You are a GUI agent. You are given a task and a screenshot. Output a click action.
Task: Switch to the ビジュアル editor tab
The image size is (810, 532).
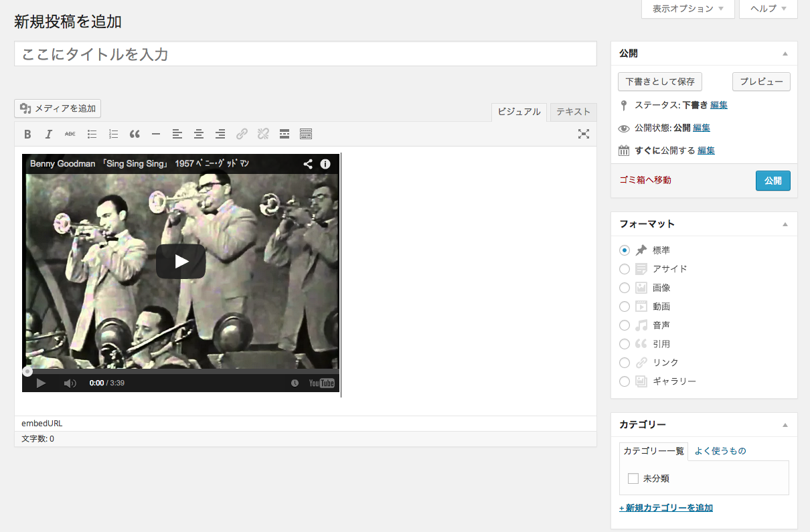(519, 112)
